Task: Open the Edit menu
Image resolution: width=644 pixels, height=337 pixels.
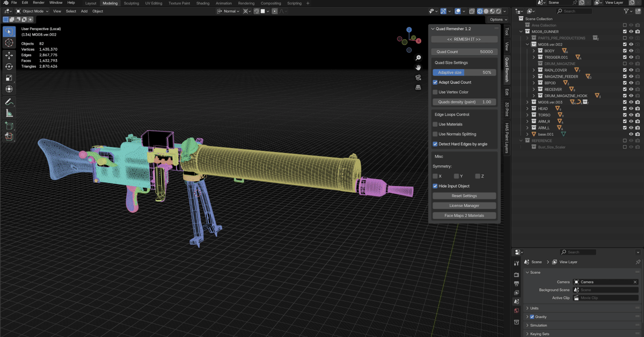Action: [x=25, y=3]
